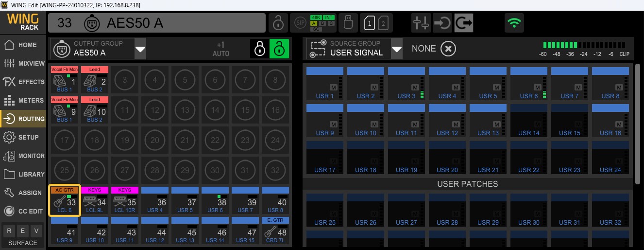The height and width of the screenshot is (250, 644).
Task: Select output 1 Vocal Flr Mon BUS 1
Action: point(65,80)
